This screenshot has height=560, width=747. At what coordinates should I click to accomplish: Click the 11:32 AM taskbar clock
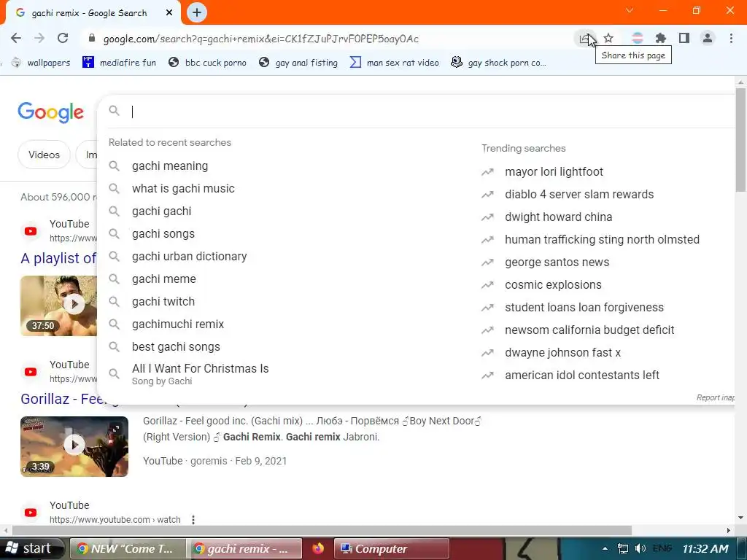click(705, 548)
